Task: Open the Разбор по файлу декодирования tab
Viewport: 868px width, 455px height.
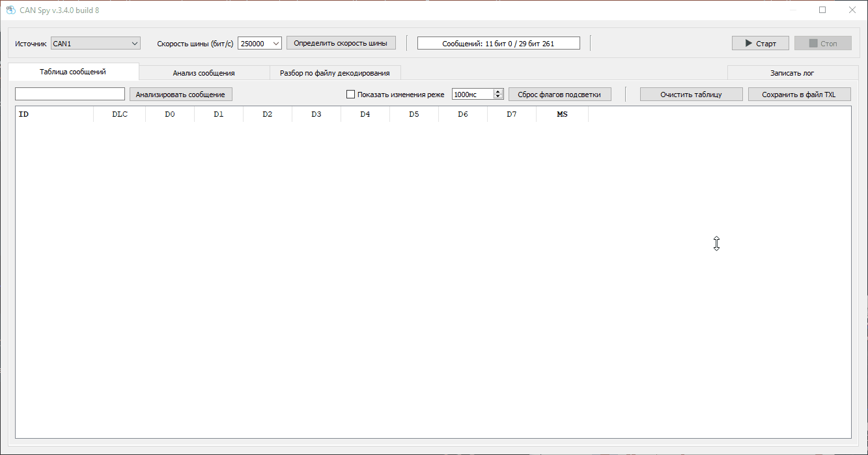Action: (x=335, y=73)
